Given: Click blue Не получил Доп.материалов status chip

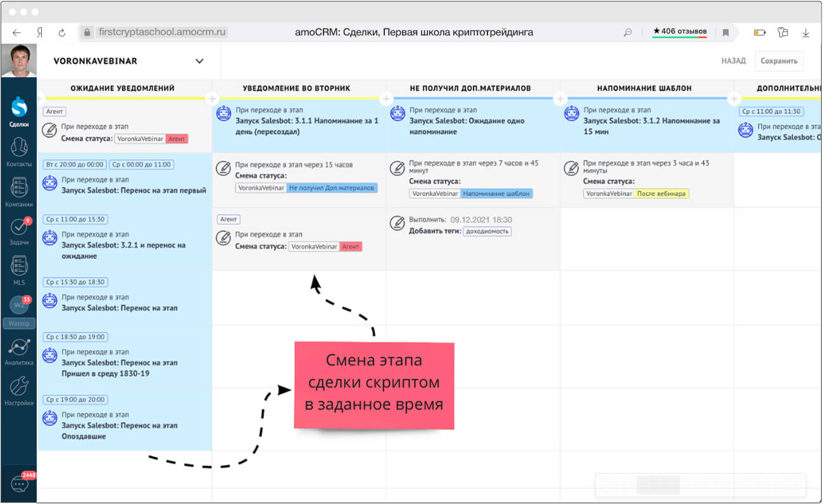Looking at the screenshot, I should [332, 188].
